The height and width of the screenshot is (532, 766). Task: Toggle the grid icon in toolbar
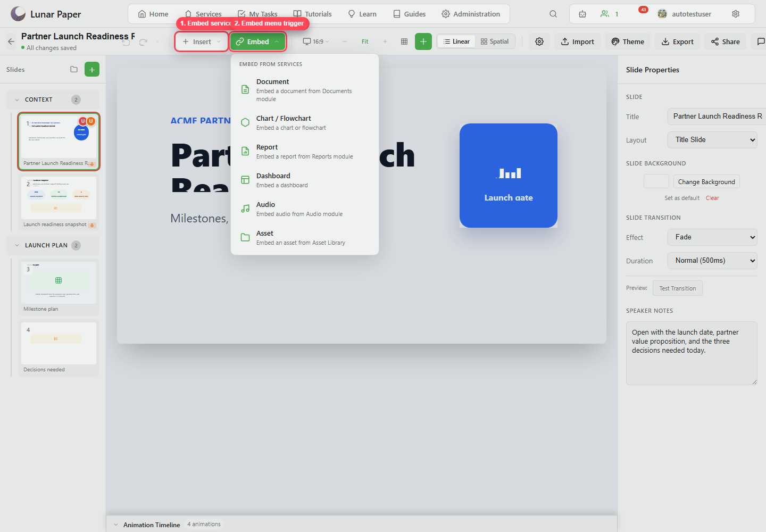[404, 41]
